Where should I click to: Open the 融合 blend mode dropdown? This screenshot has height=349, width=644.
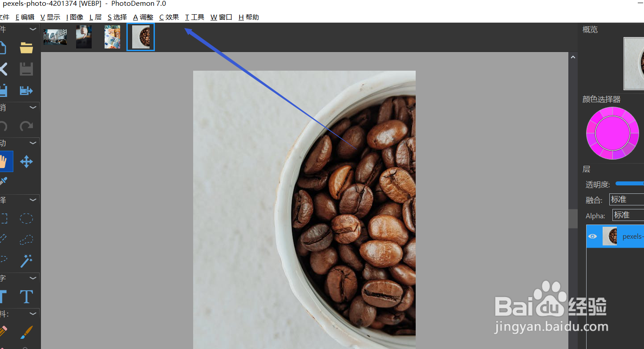coord(627,200)
